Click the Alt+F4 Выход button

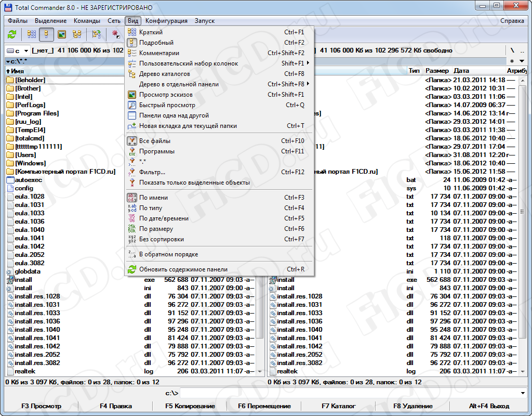pyautogui.click(x=489, y=406)
